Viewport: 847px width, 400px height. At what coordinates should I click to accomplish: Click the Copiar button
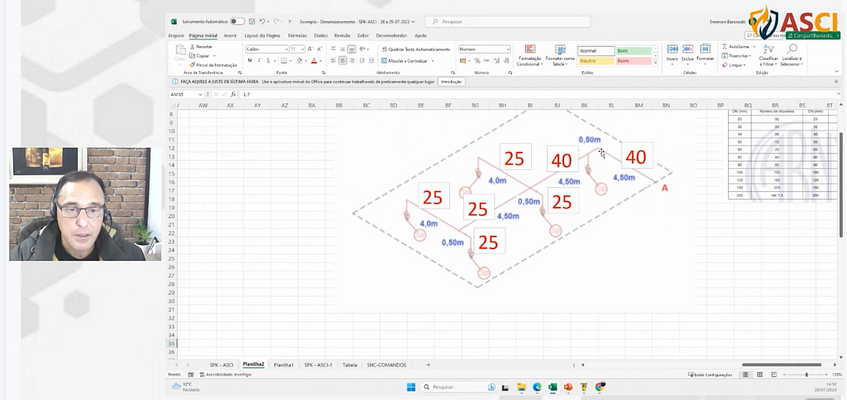point(200,56)
